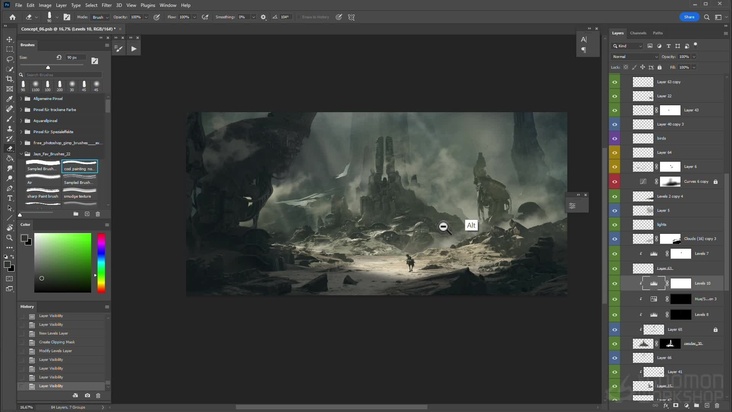The width and height of the screenshot is (732, 412).
Task: Click the search icon at top right
Action: pyautogui.click(x=707, y=17)
